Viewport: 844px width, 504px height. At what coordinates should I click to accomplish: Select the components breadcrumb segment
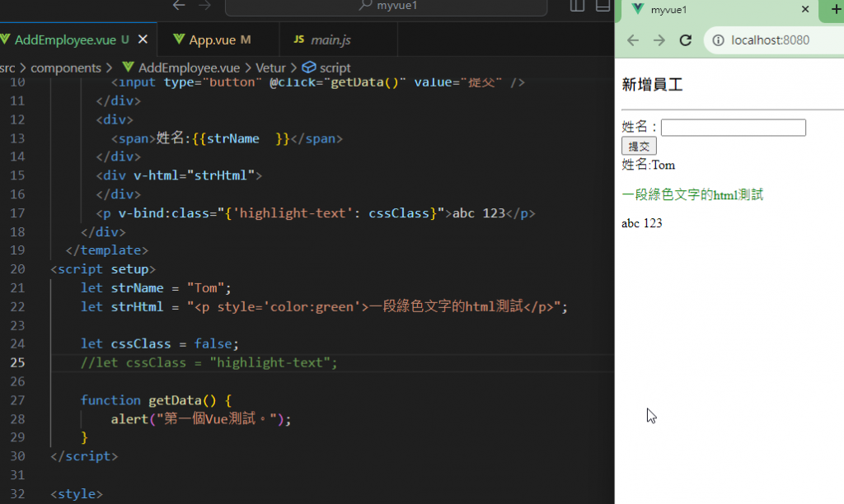(x=66, y=68)
